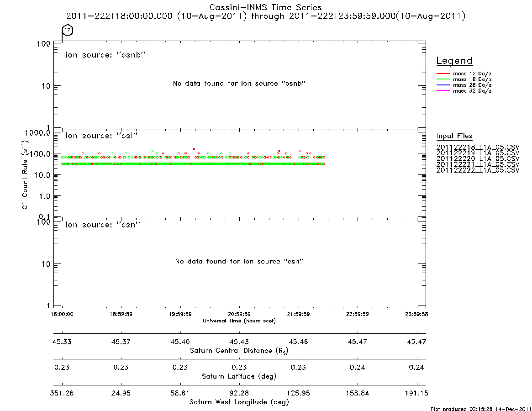Image resolution: width=532 pixels, height=411 pixels.
Task: Select the 'Legend' heading
Action: click(x=454, y=61)
